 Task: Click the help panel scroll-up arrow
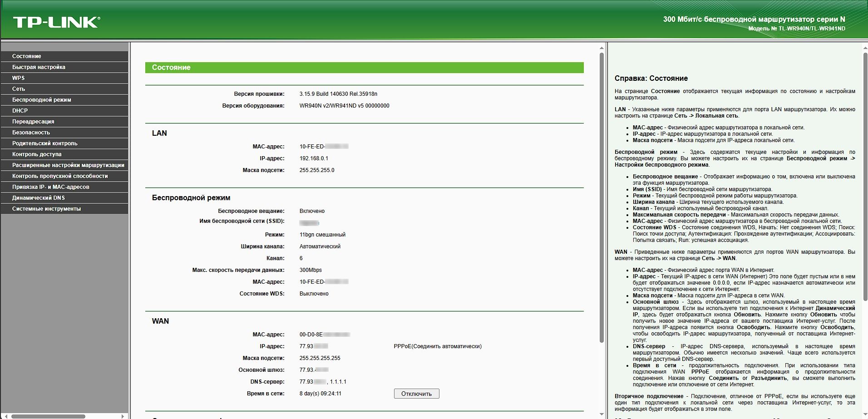tap(865, 48)
